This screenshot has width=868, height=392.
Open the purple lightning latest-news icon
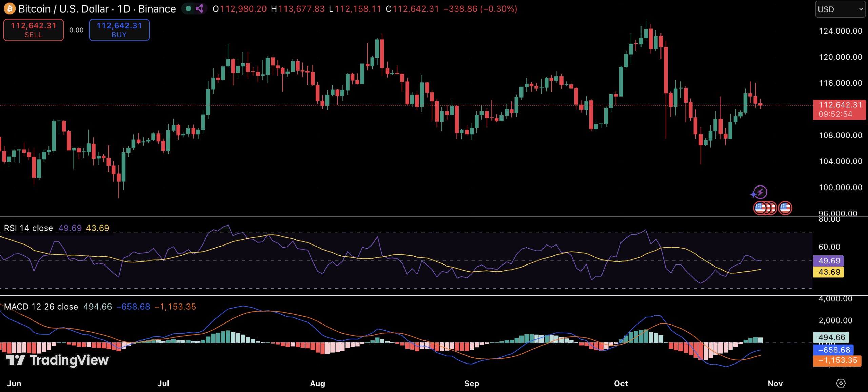[760, 192]
